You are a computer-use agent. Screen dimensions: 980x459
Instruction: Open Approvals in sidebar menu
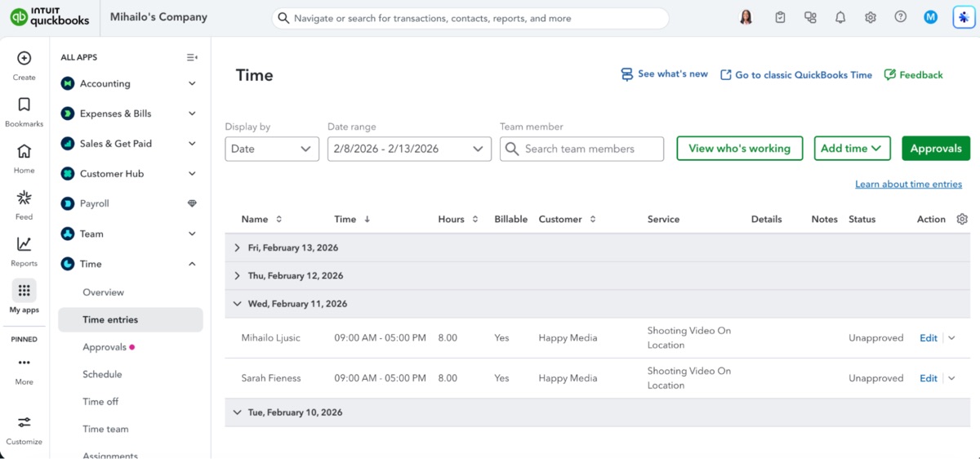[105, 347]
